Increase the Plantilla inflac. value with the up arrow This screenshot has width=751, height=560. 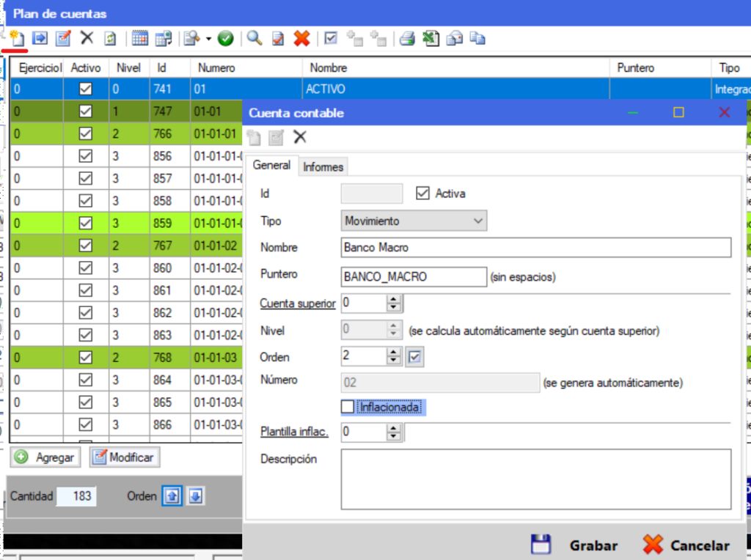click(393, 428)
